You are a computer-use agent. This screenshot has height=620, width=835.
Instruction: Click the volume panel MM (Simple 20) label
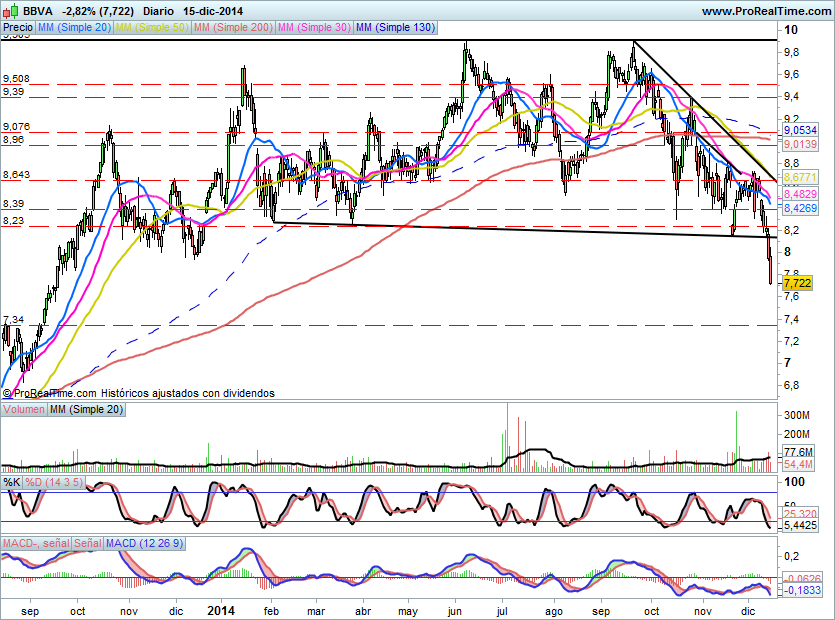click(86, 409)
